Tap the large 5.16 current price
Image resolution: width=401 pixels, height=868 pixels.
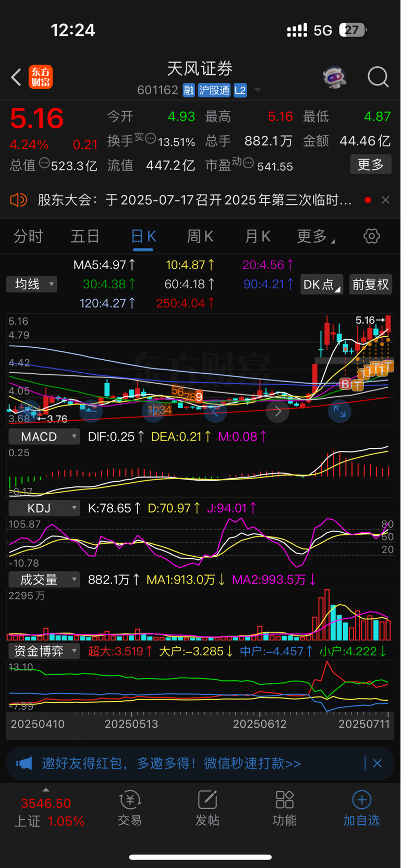pyautogui.click(x=37, y=118)
